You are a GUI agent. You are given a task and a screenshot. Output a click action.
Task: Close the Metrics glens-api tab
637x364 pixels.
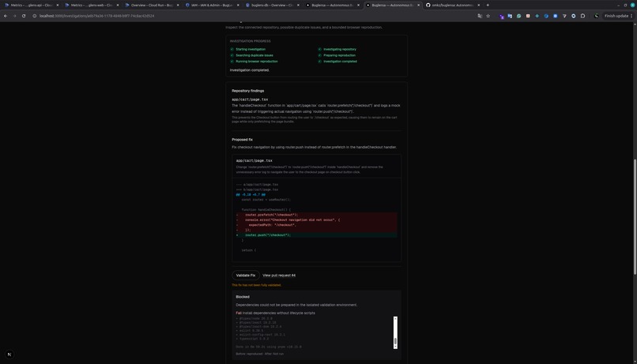coord(57,6)
